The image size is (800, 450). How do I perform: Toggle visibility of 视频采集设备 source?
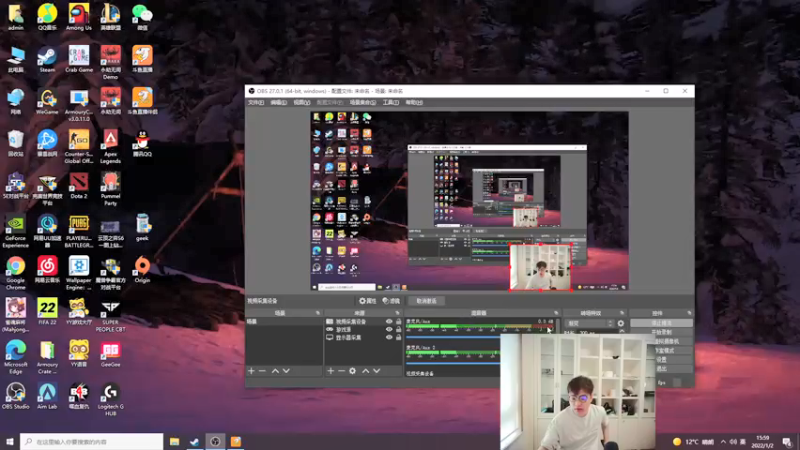pos(389,321)
